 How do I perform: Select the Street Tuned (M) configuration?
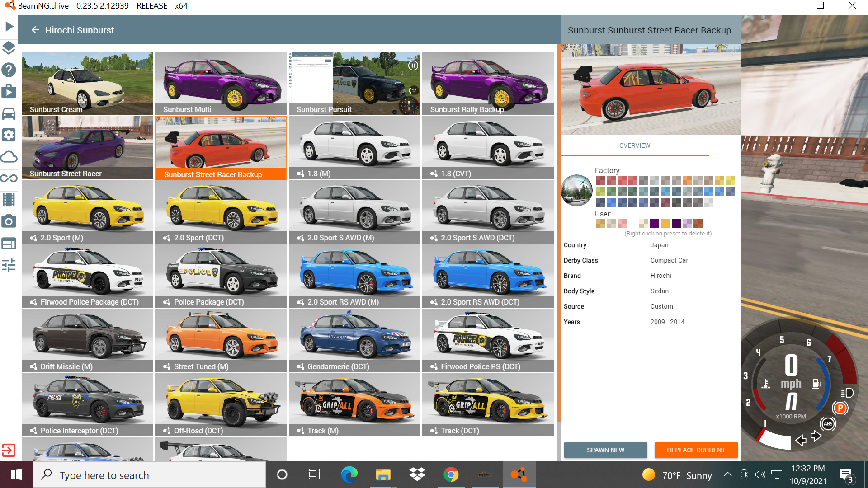(221, 340)
